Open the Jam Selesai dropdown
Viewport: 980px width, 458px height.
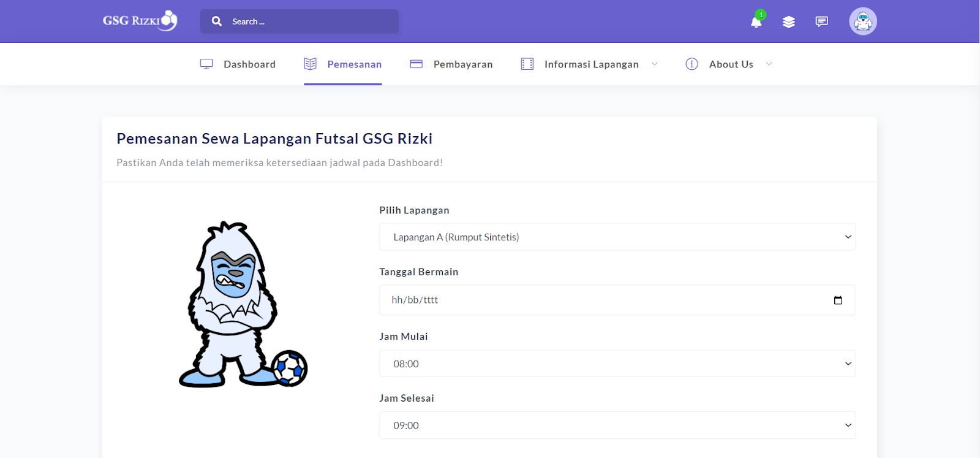point(617,425)
